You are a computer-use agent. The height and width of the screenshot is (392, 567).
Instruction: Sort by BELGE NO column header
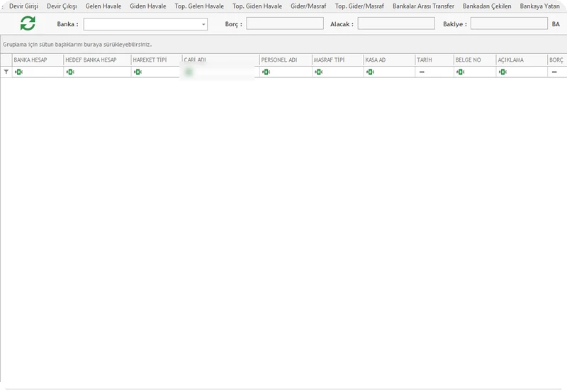tap(475, 60)
